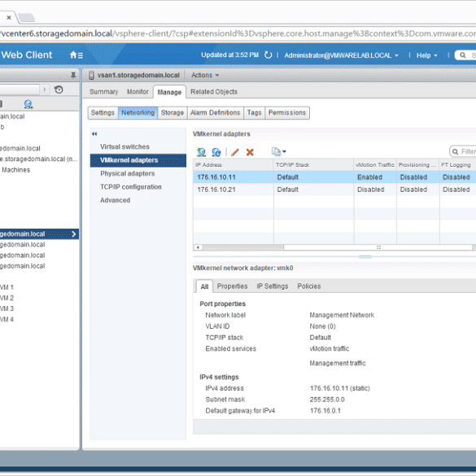Refresh network adapters with globe refresh icon
Screen dimensions: 476x476
pos(216,152)
